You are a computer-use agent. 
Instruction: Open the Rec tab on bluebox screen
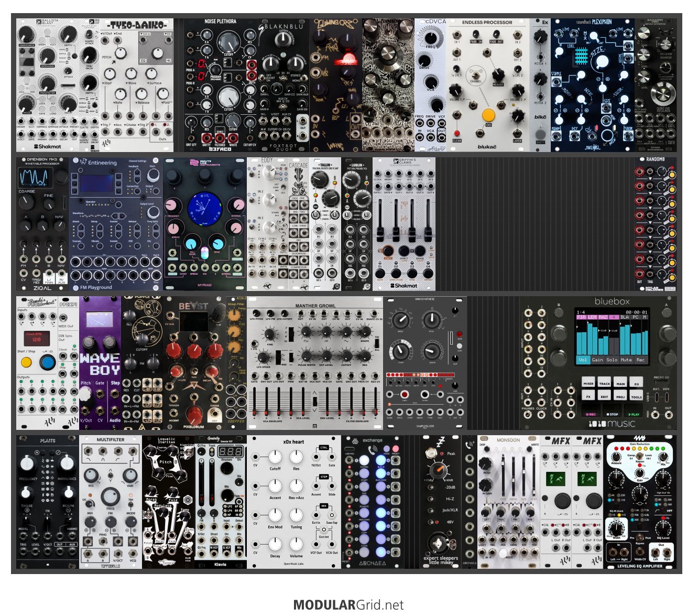point(640,360)
